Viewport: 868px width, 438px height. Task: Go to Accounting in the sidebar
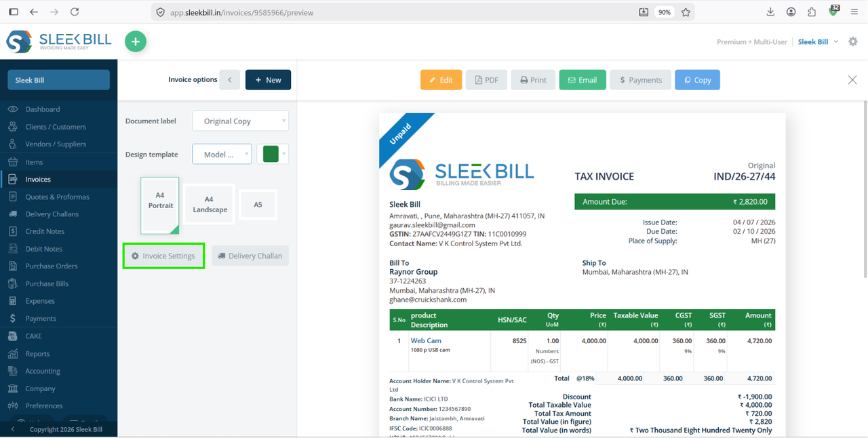[x=43, y=371]
